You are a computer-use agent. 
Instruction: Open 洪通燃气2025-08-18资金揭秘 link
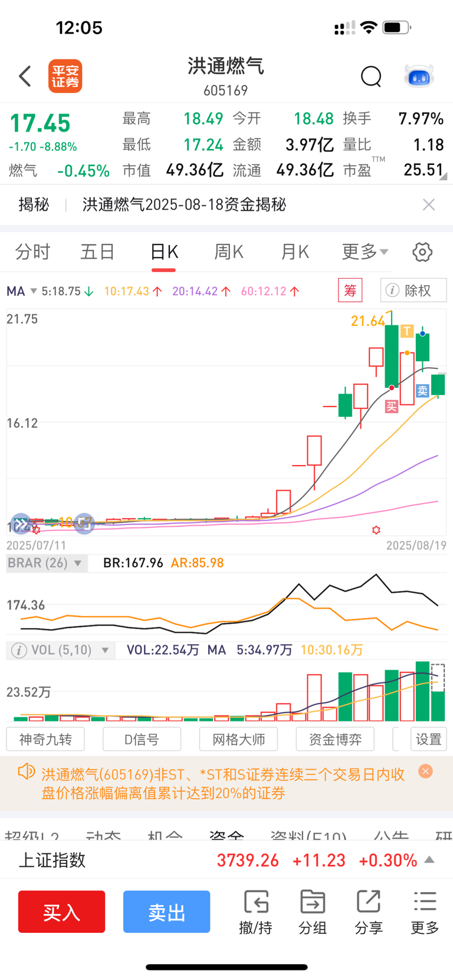pos(184,204)
